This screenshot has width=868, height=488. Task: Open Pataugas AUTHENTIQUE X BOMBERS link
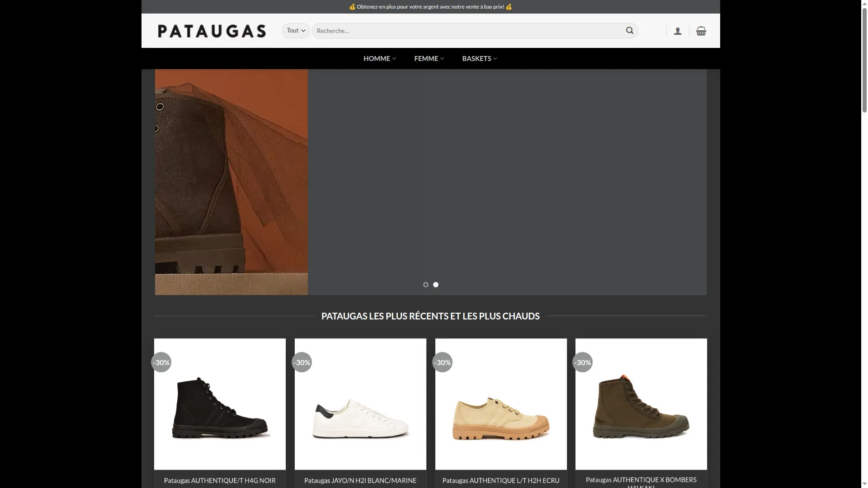(x=641, y=482)
